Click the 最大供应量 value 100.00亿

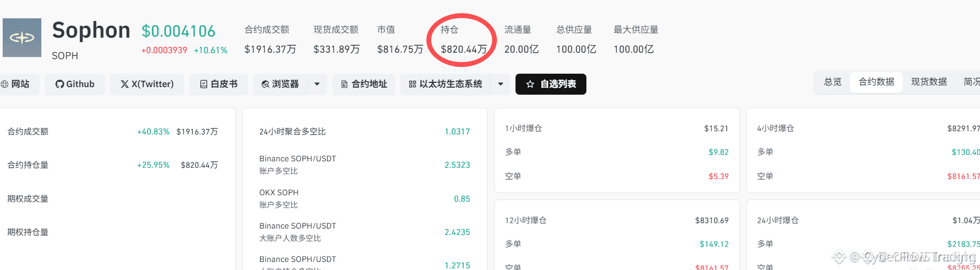click(x=634, y=49)
